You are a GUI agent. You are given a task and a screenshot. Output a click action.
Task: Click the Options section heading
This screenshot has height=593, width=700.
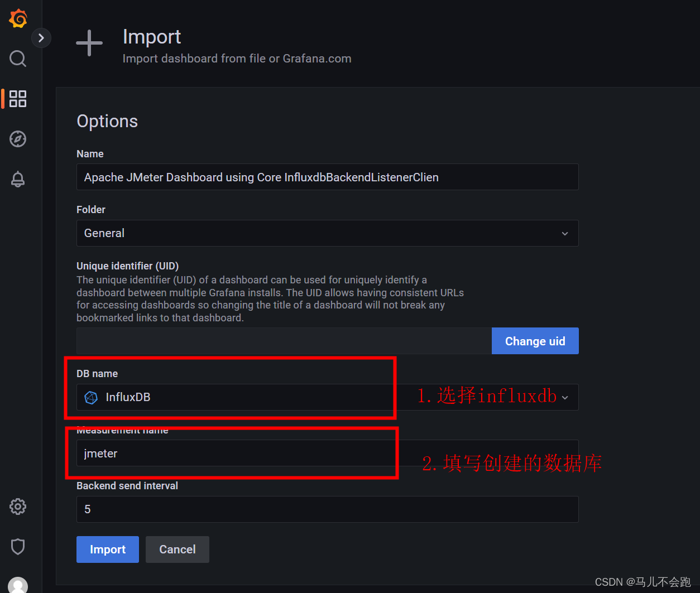(x=107, y=121)
